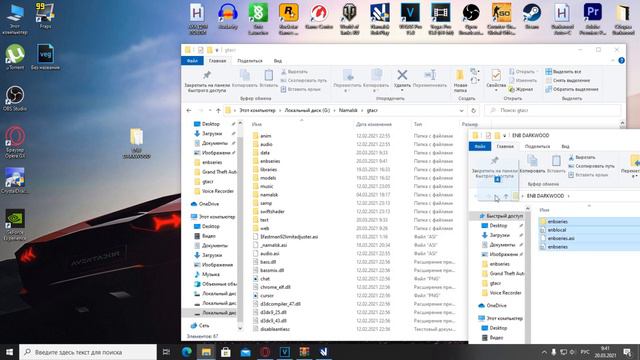Switch to Поделиться tab in gtacr window

coord(250,61)
